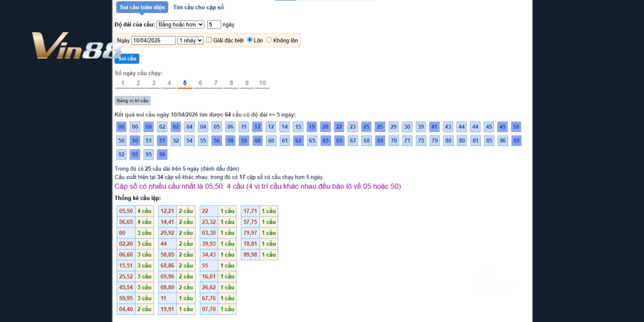
Task: Click number tile 89
Action: click(x=516, y=140)
